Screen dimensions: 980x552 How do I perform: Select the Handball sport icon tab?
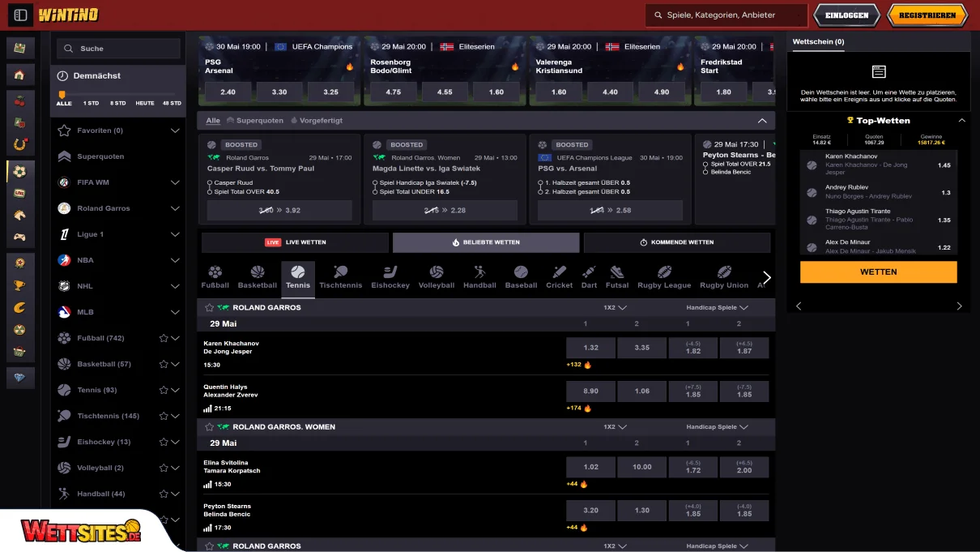click(480, 278)
